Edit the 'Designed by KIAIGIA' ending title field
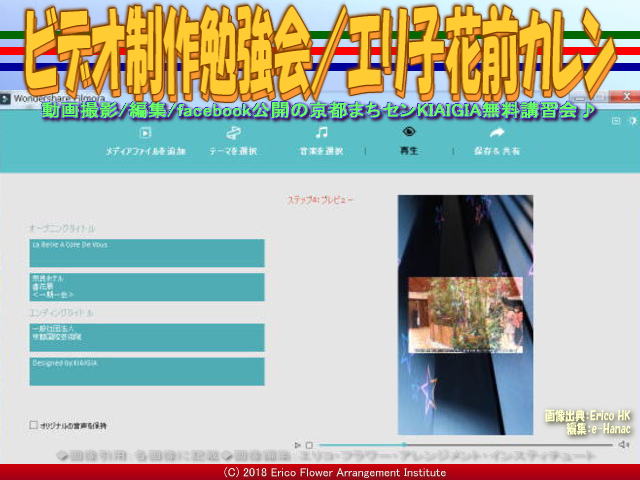The width and height of the screenshot is (640, 480). (x=147, y=371)
